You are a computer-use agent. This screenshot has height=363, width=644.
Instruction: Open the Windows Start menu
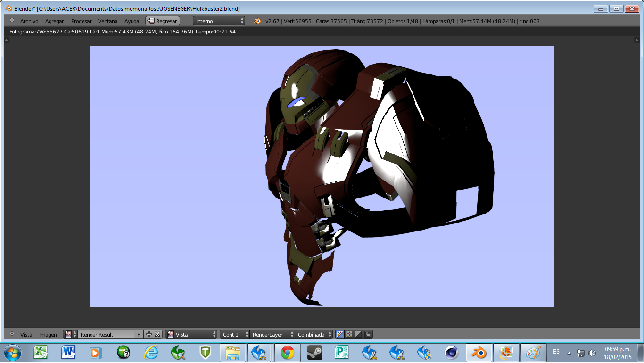(12, 353)
